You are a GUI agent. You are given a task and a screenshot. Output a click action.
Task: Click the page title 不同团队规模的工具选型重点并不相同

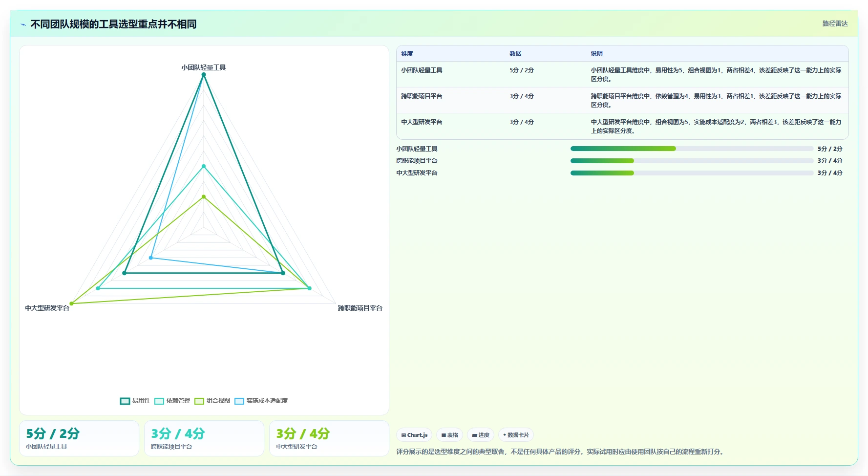tap(114, 24)
